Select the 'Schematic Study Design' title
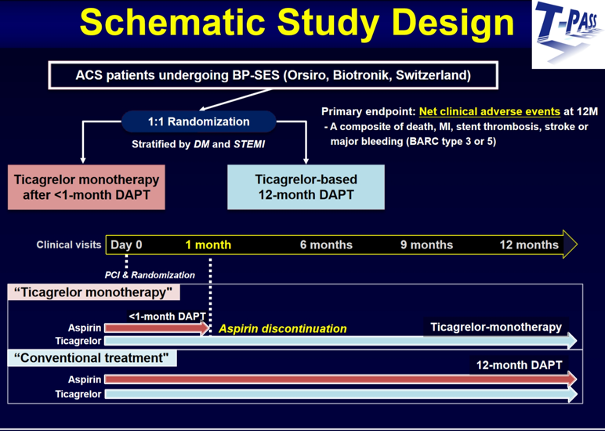The width and height of the screenshot is (606, 432). [x=297, y=22]
